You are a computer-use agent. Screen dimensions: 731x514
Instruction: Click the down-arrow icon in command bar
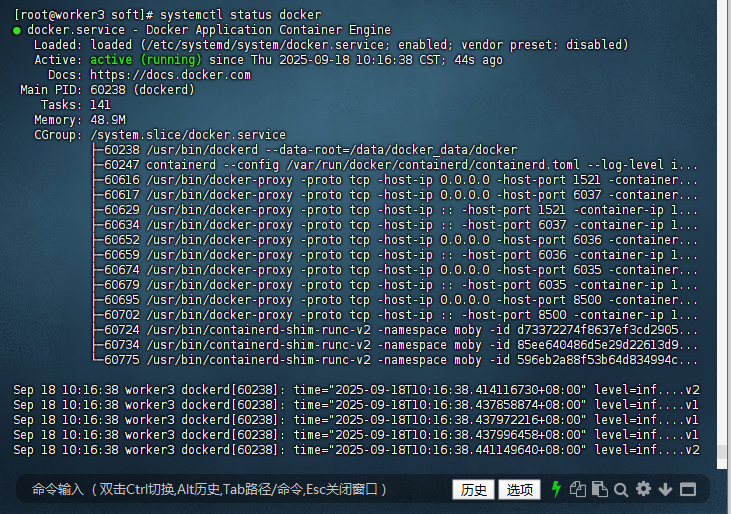(665, 490)
